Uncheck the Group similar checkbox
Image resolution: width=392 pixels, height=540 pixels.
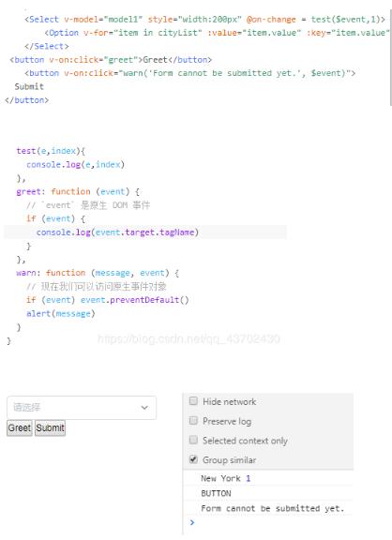(193, 459)
